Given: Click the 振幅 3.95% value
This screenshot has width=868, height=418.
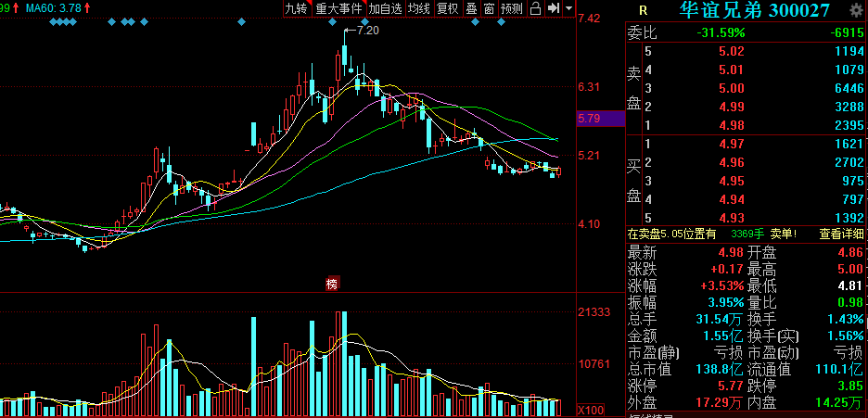Looking at the screenshot, I should coord(726,303).
